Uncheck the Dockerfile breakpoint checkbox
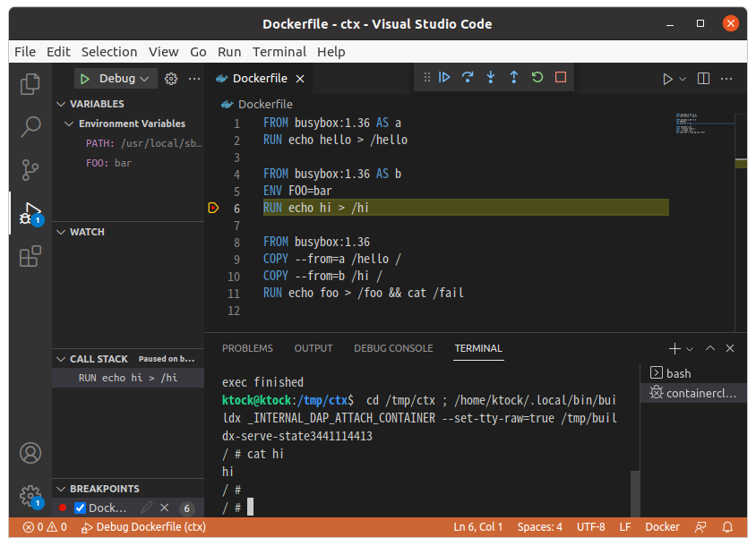The height and width of the screenshot is (546, 756). tap(80, 508)
